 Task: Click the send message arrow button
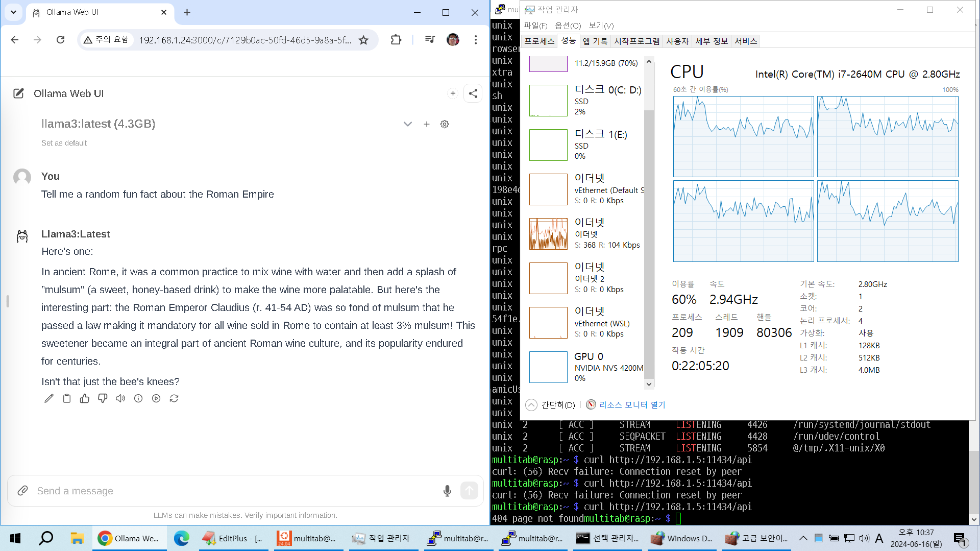click(469, 491)
